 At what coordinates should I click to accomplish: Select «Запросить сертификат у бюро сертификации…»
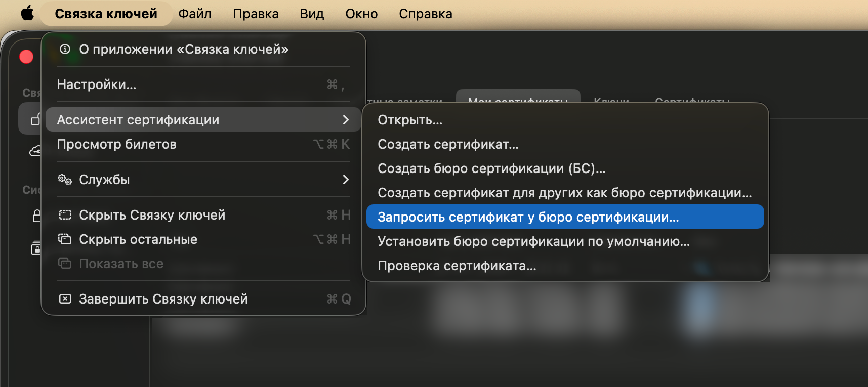[x=528, y=217]
